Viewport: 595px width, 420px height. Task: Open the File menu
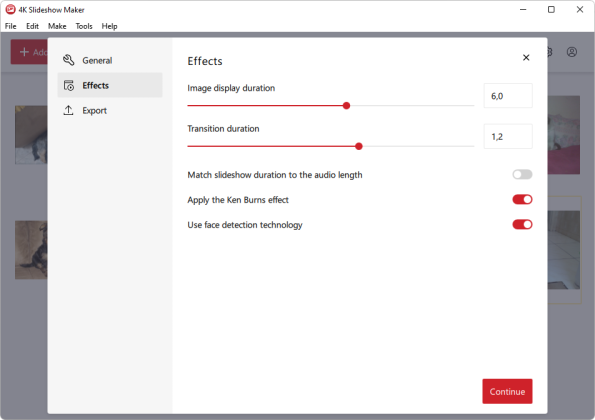point(11,26)
